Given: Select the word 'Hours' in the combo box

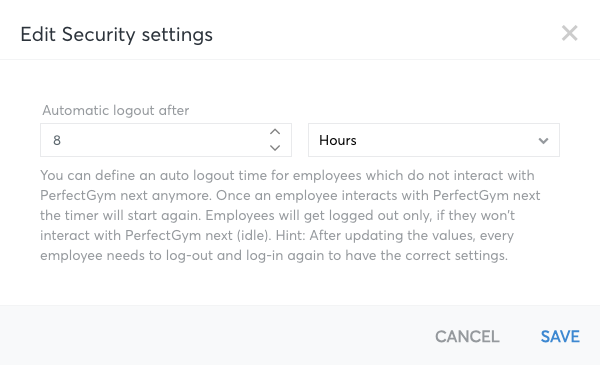Looking at the screenshot, I should click(338, 140).
